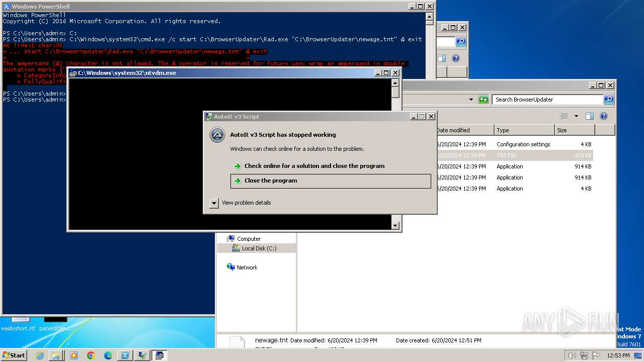Close the BrowserUpdater Explorer window
This screenshot has height=362, width=644.
point(610,85)
